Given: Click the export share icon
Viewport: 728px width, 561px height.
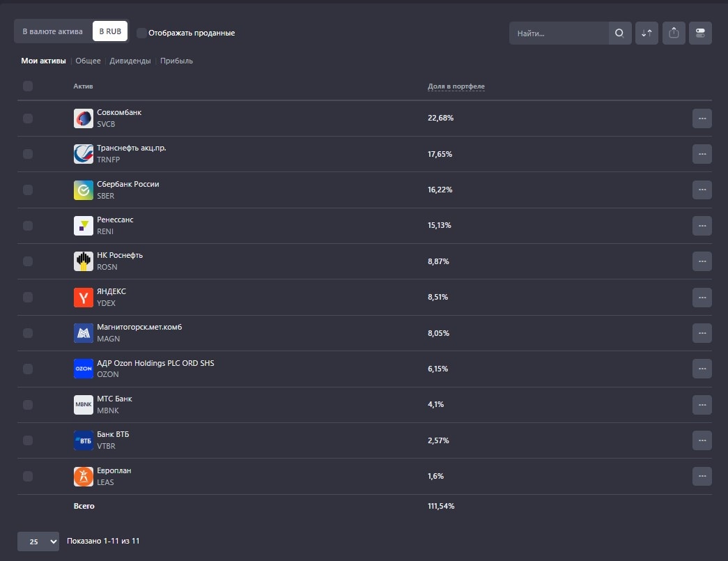Looking at the screenshot, I should [674, 33].
